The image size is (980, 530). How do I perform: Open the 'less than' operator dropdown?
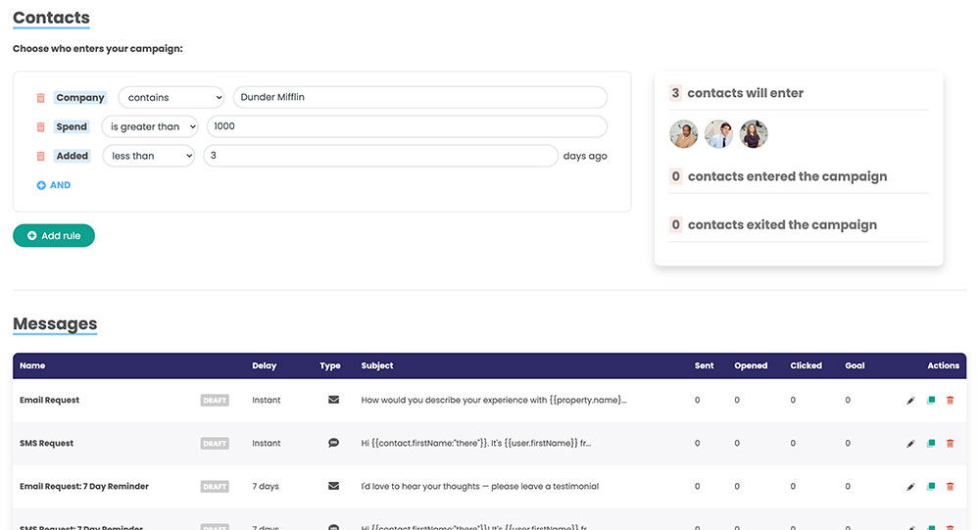tap(149, 156)
